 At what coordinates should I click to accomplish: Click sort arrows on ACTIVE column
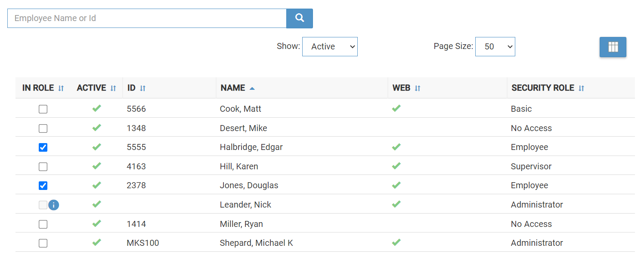[113, 88]
